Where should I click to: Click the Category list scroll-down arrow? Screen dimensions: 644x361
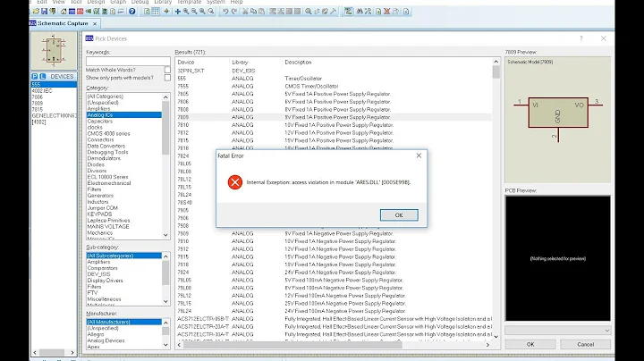point(166,235)
